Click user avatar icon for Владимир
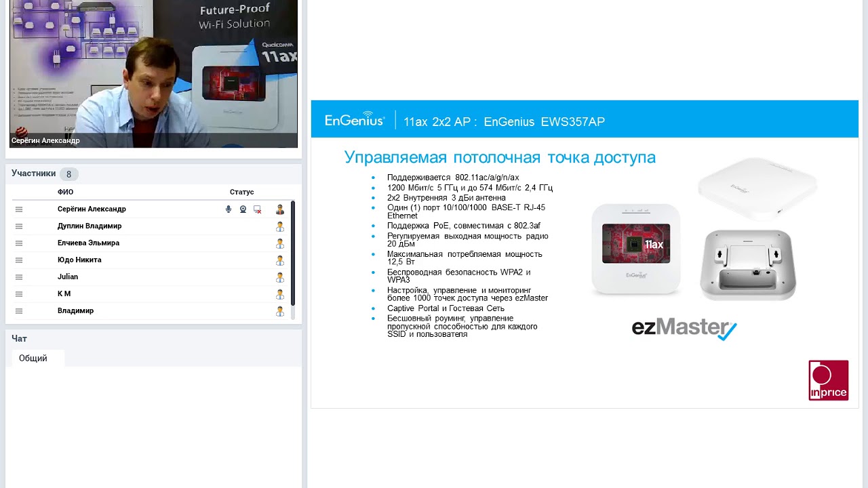The height and width of the screenshot is (488, 868). click(x=279, y=311)
